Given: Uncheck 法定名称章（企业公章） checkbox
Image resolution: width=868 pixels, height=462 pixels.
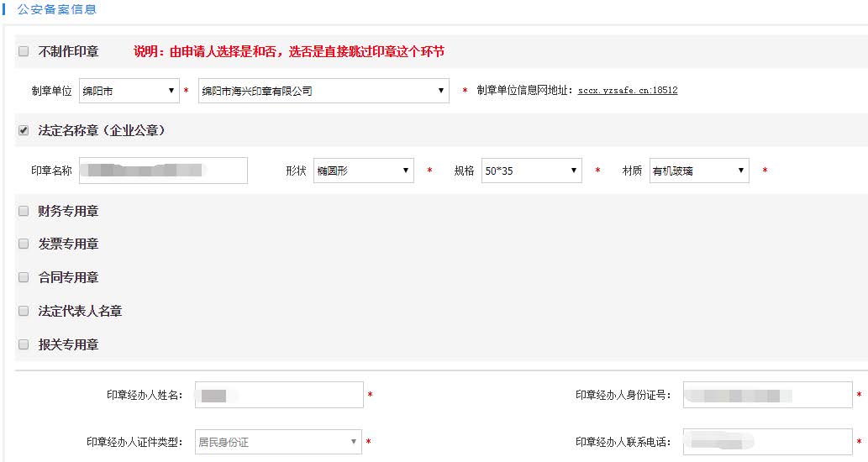Looking at the screenshot, I should click(24, 130).
